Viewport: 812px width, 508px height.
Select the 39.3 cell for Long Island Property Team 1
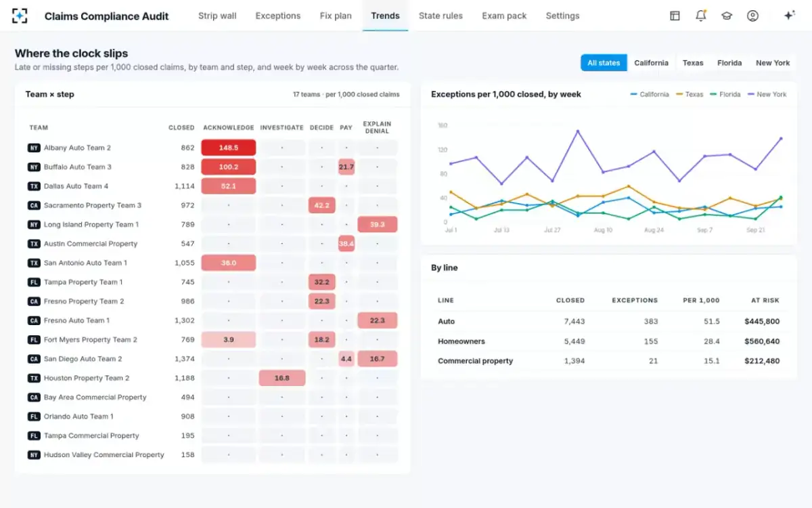click(378, 224)
